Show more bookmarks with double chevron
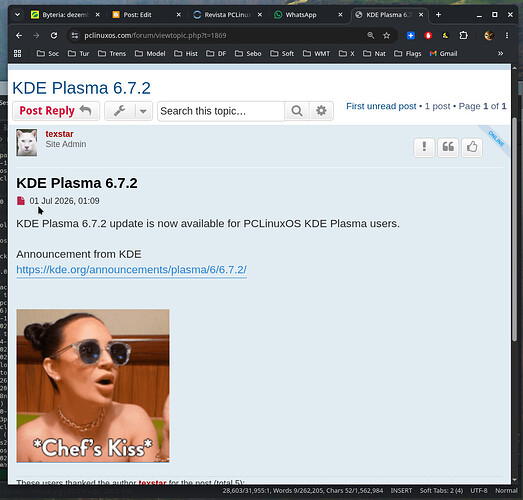523x500 pixels. point(500,53)
